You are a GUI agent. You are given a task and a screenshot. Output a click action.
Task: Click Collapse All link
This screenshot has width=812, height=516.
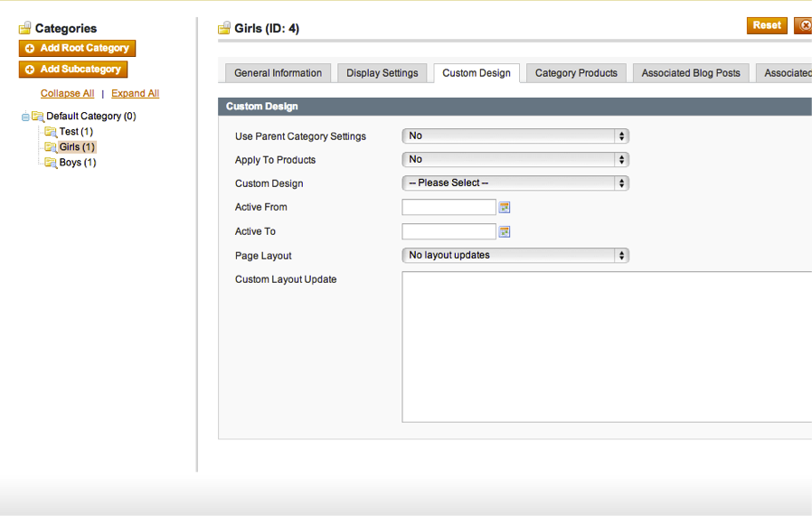(x=67, y=94)
